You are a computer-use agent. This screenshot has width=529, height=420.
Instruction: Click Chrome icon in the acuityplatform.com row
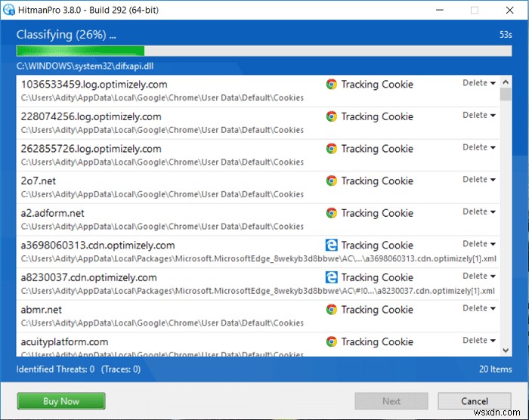coord(331,341)
